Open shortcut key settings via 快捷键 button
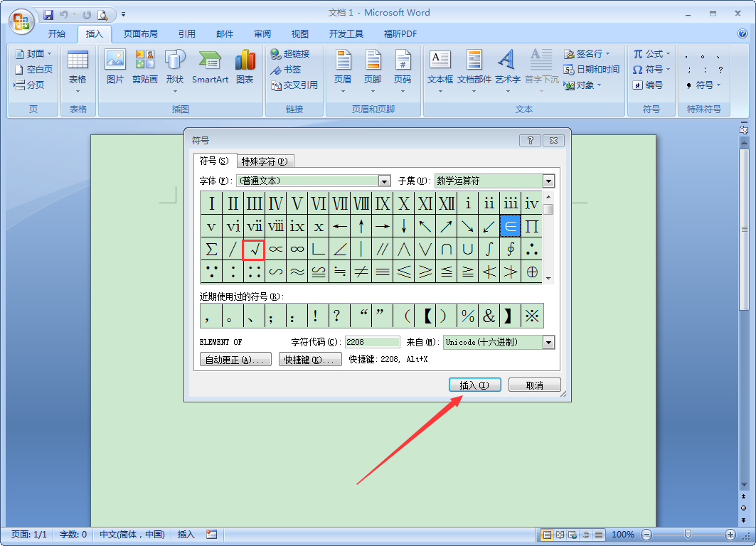This screenshot has height=546, width=756. coord(310,359)
